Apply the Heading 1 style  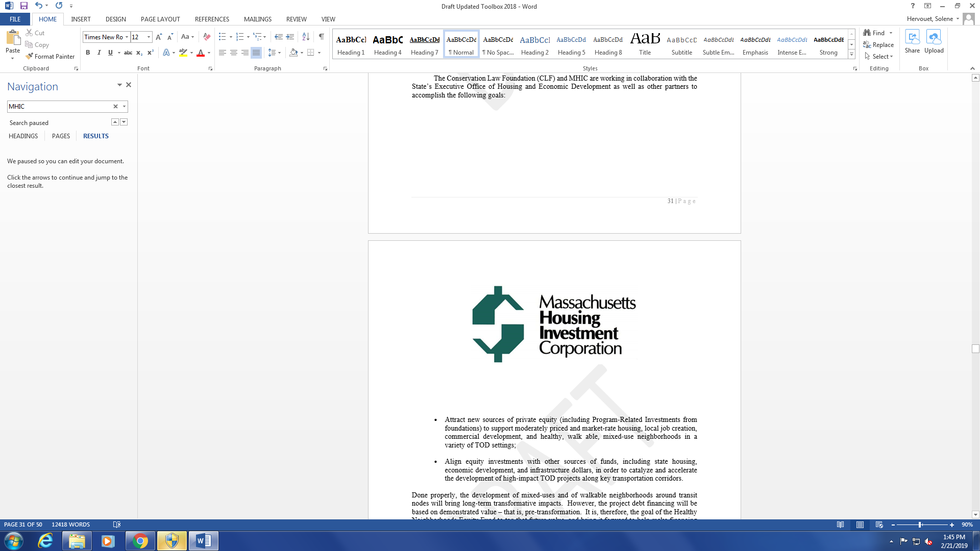click(351, 44)
